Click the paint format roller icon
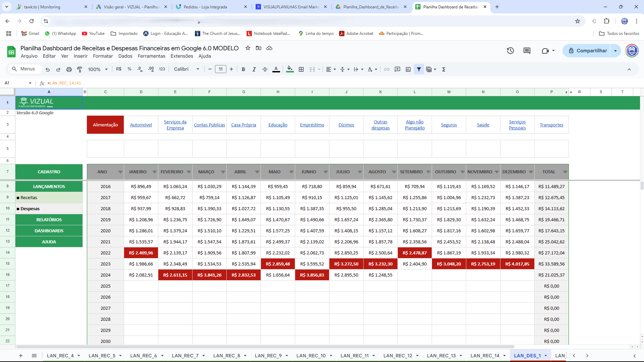The image size is (644, 362). (79, 69)
